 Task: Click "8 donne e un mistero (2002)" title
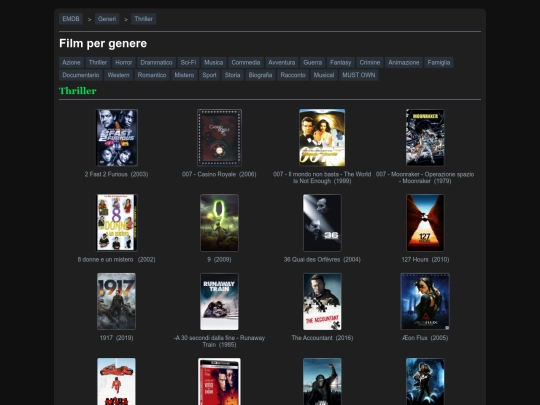[116, 259]
